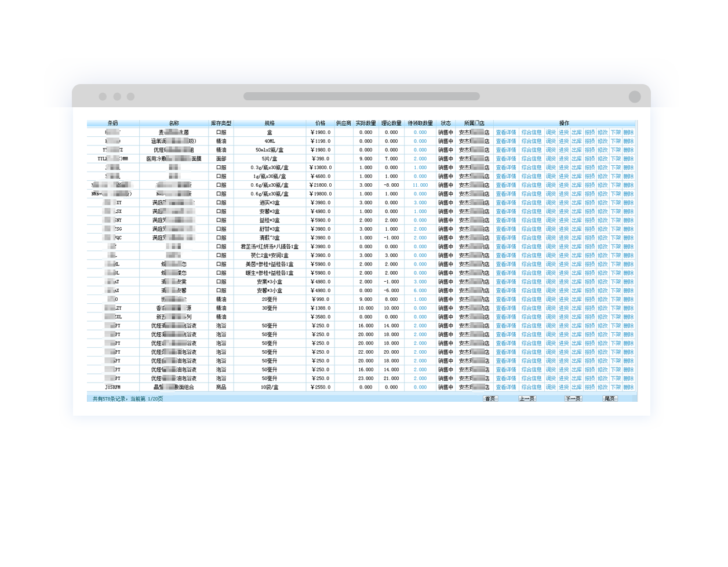Click 报损 for the 益桂*3盒 item
This screenshot has width=728, height=567.
[589, 220]
